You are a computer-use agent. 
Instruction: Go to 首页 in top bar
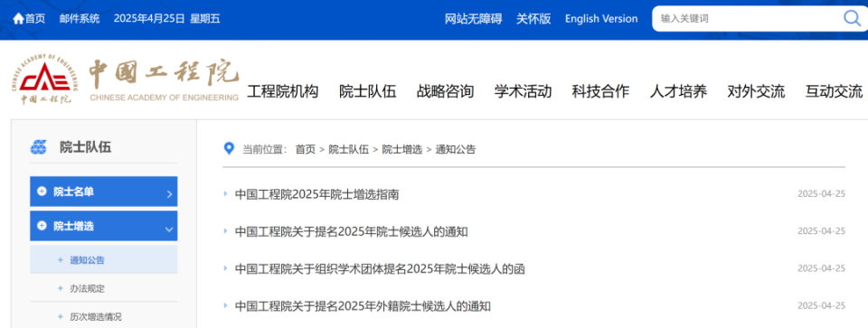[35, 19]
